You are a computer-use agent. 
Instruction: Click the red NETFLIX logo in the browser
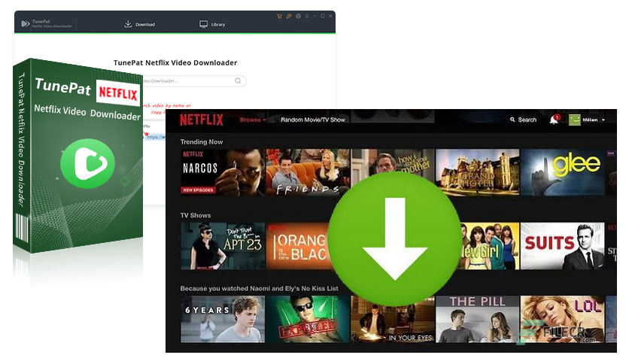[202, 120]
